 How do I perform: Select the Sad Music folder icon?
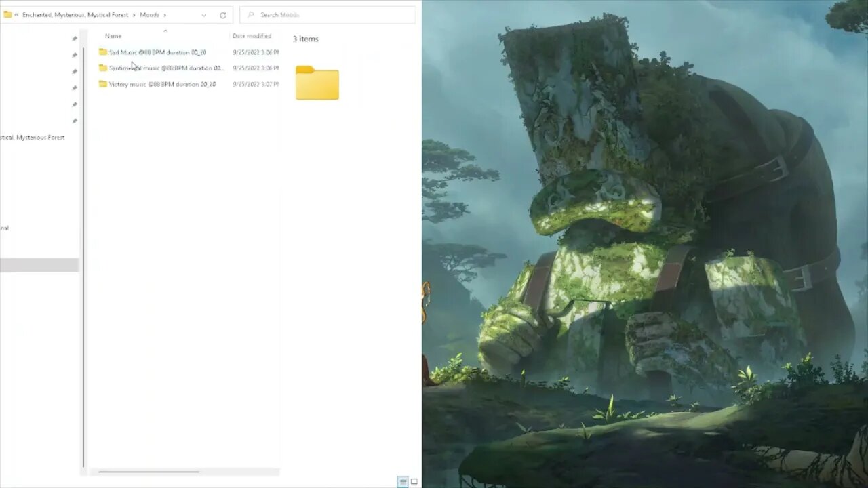(x=103, y=52)
